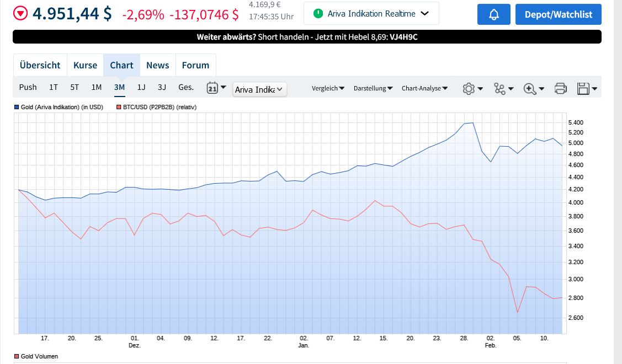This screenshot has width=622, height=364.
Task: Click the blue Gold legend color swatch
Action: (x=17, y=107)
